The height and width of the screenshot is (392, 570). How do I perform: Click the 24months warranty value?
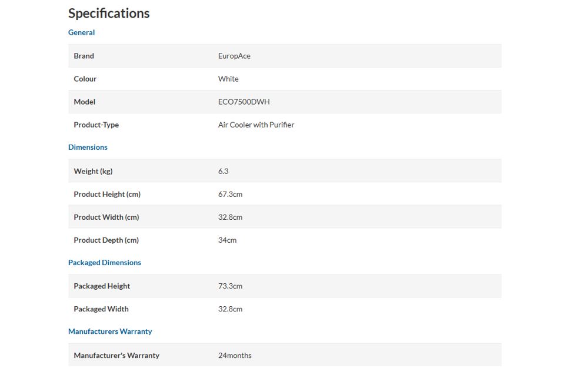(235, 356)
